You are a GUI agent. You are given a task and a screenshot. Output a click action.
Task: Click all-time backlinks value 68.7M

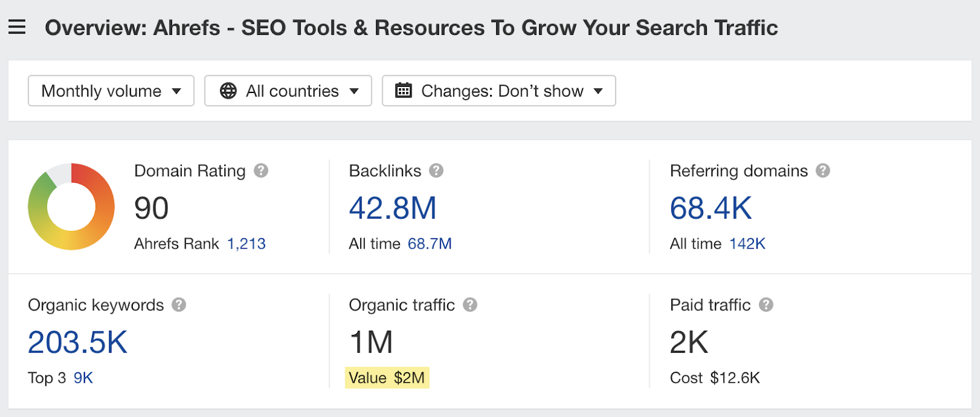coord(429,244)
